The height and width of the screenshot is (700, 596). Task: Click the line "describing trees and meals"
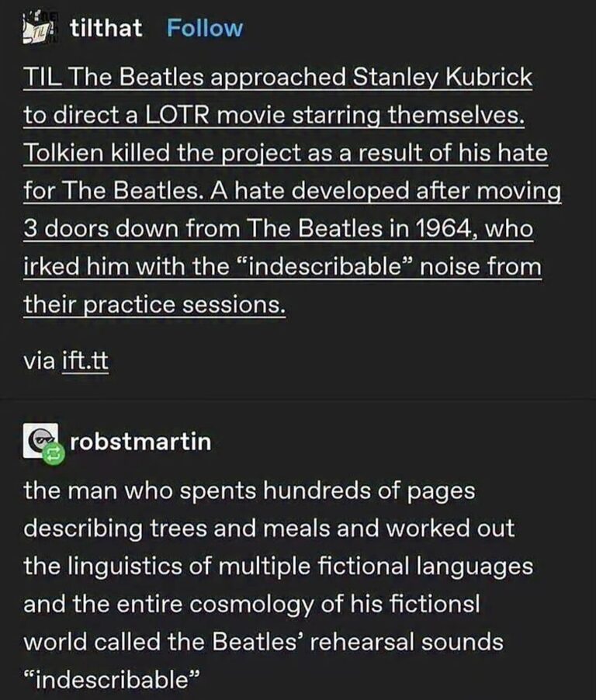(x=269, y=529)
